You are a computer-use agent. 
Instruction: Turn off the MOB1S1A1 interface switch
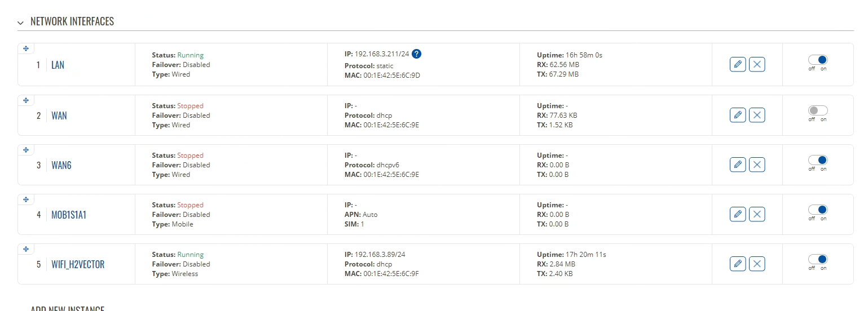818,210
